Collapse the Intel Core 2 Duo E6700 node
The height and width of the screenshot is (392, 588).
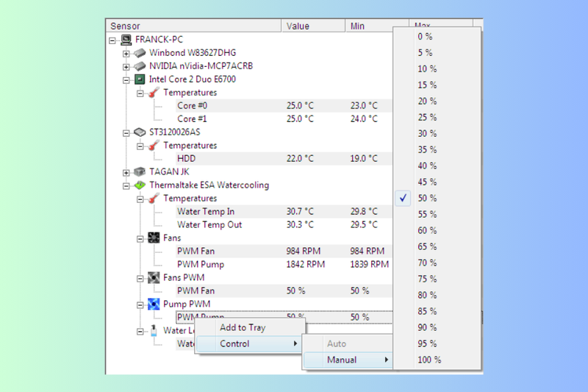coord(126,80)
